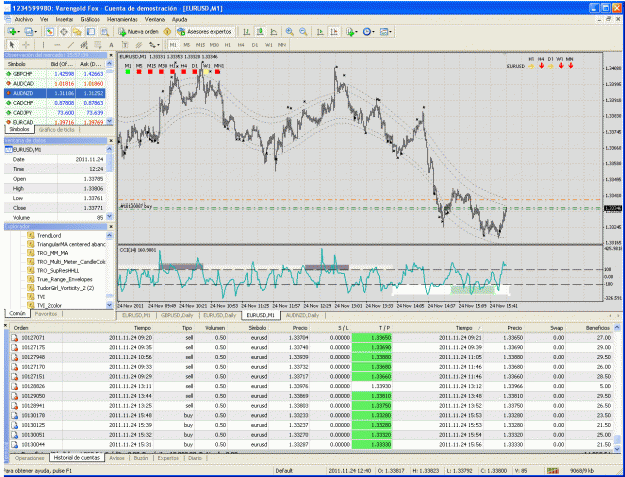Zoom out on the chart
This screenshot has height=477, width=625.
click(x=303, y=32)
